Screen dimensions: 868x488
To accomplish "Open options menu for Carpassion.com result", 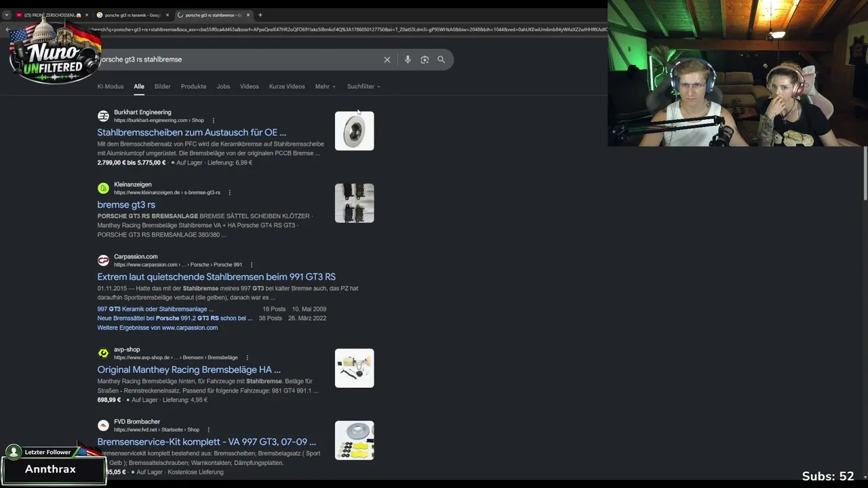I will click(x=252, y=265).
